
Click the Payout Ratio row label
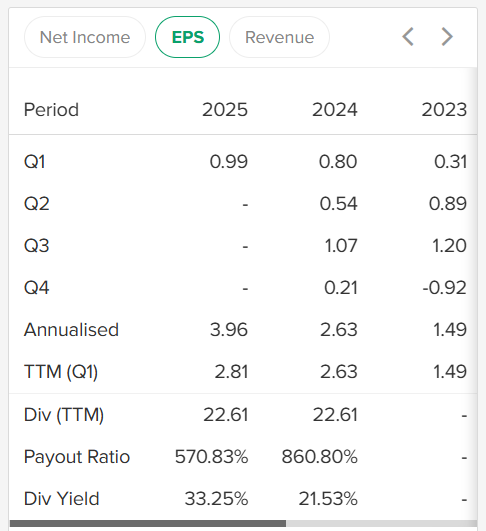pos(77,456)
